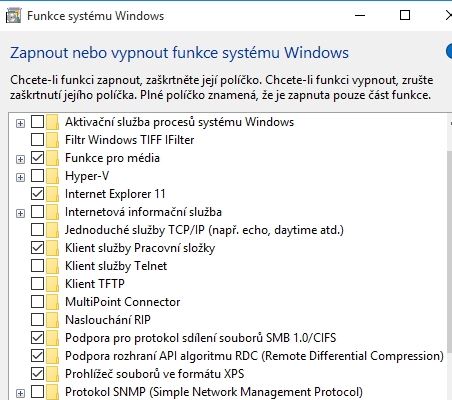Uncheck Prohlížeč souborů ve formátu XPS
Screen dimensions: 452x400
coord(37,374)
